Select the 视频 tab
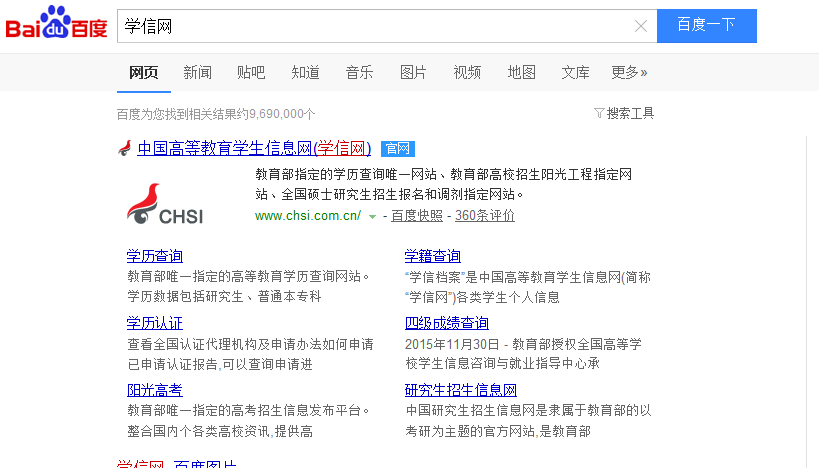 (467, 73)
